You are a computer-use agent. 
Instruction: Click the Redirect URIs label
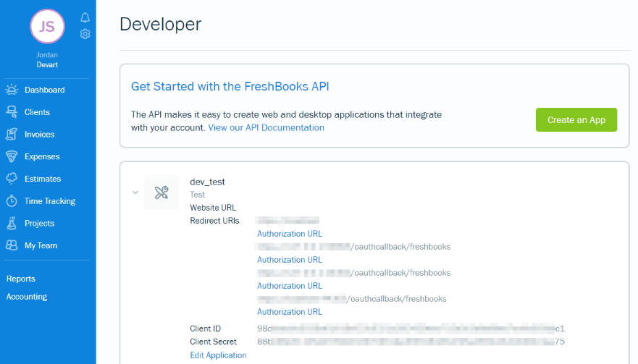214,221
